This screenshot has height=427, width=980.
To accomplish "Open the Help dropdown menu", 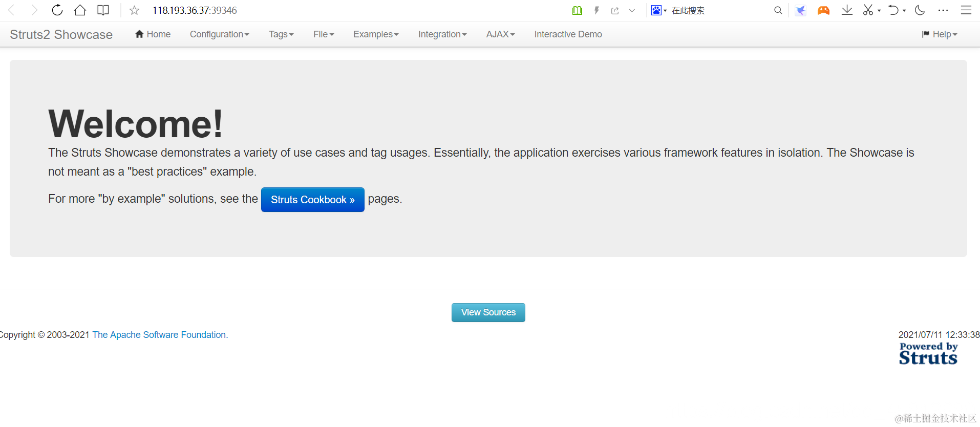I will 940,34.
